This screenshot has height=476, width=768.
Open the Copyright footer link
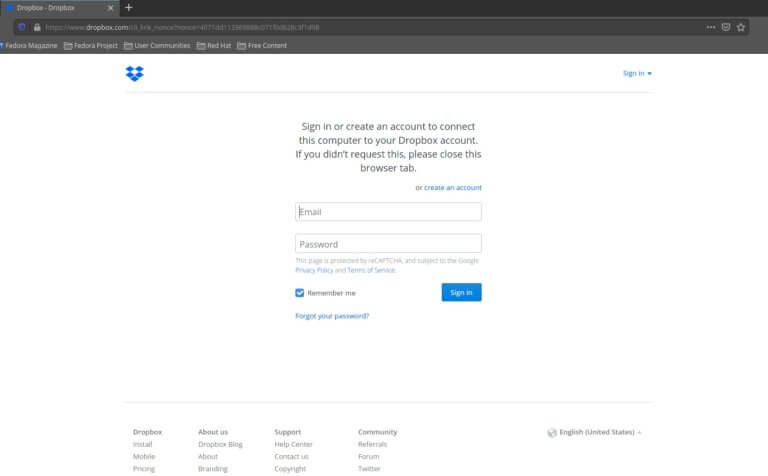[290, 469]
